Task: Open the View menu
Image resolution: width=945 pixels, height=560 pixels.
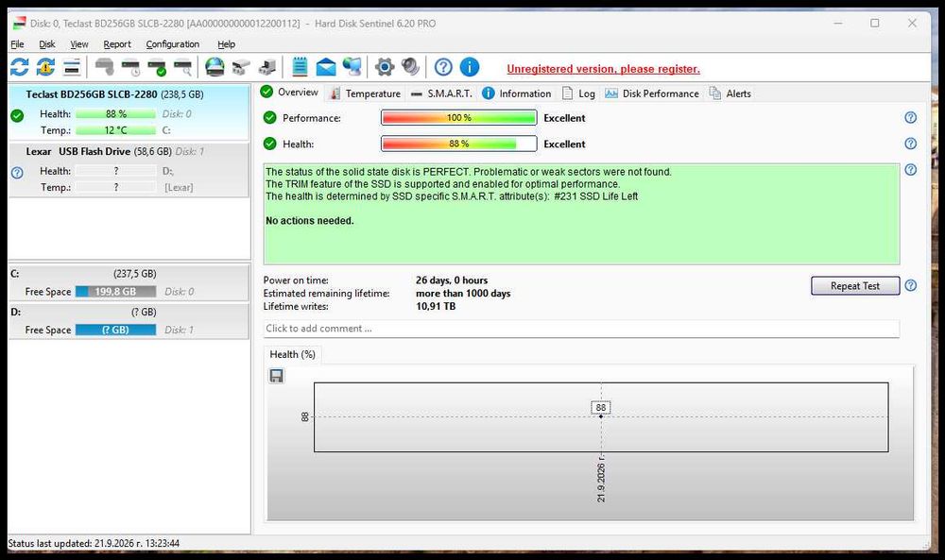Action: [79, 44]
